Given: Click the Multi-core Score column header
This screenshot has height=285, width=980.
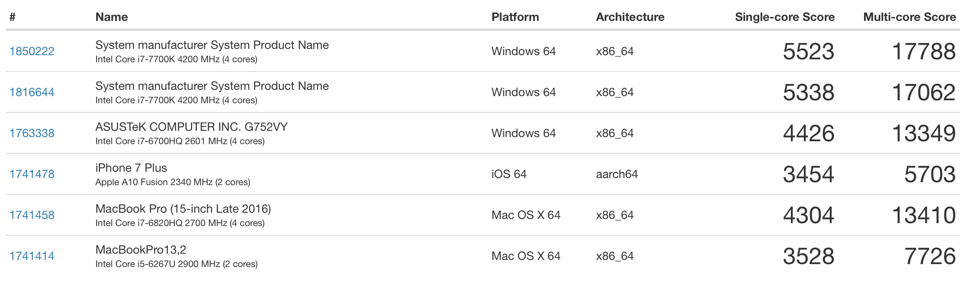Looking at the screenshot, I should click(909, 17).
